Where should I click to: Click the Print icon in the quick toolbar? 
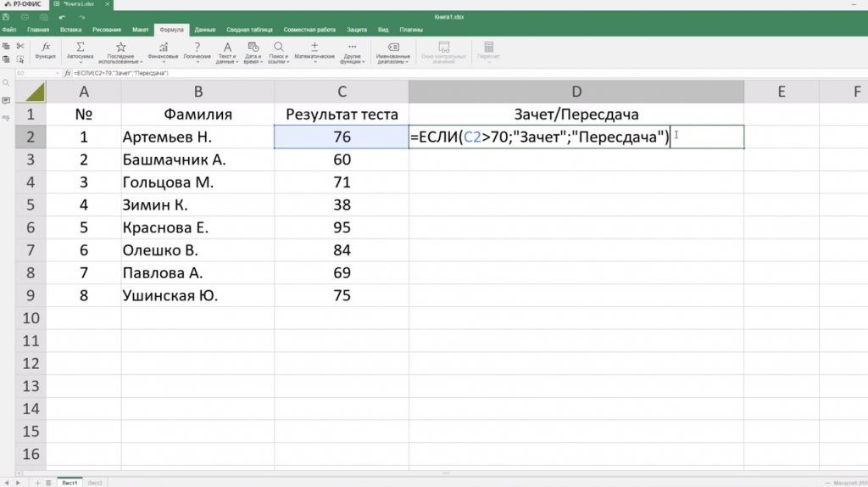point(25,17)
